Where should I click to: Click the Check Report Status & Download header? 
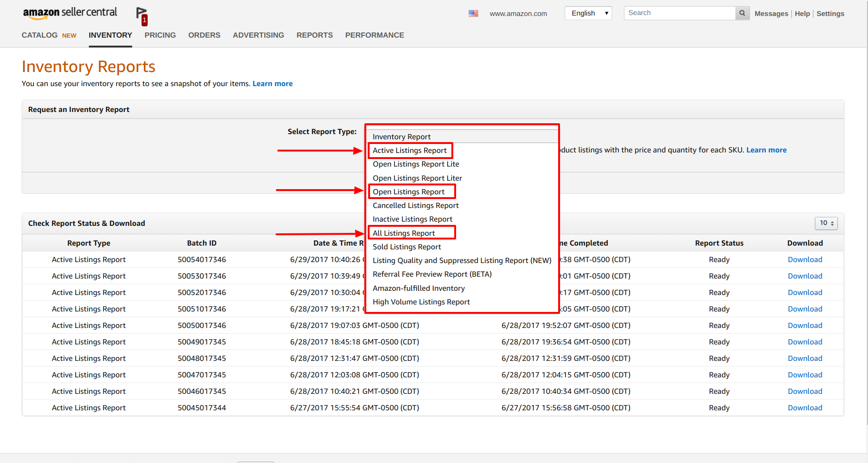[x=87, y=224]
